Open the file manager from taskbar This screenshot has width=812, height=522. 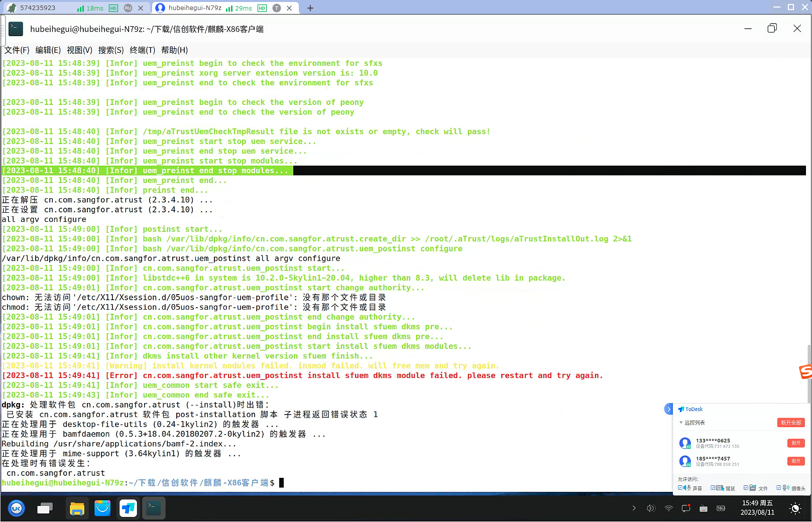point(77,508)
